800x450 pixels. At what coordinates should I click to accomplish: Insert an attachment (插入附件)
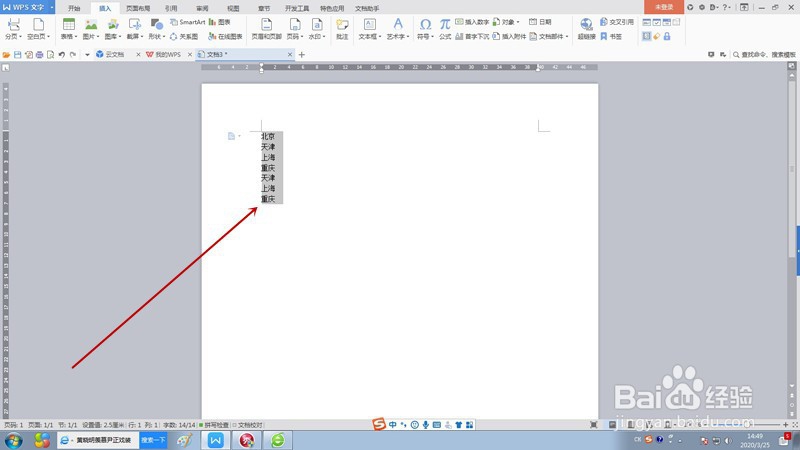click(x=509, y=37)
